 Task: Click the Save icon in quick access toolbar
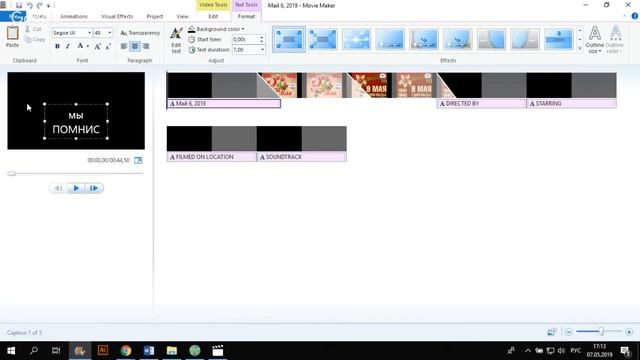(x=19, y=5)
